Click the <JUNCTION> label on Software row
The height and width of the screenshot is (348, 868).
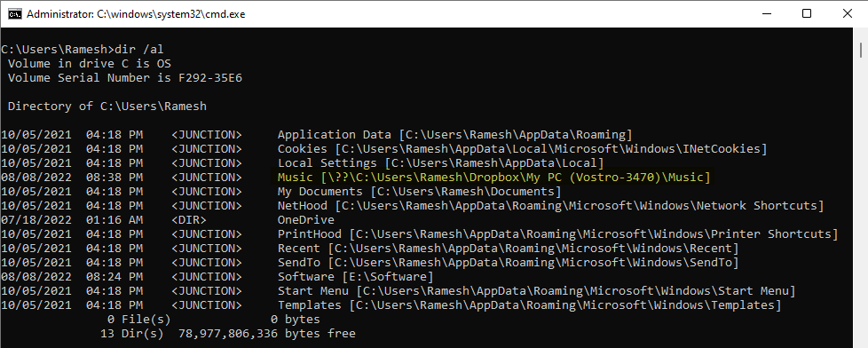pyautogui.click(x=207, y=276)
